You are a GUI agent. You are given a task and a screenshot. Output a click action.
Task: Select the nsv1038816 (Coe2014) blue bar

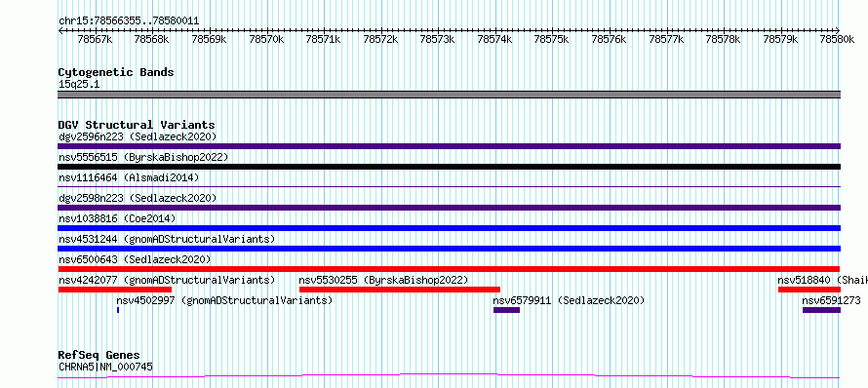pos(450,228)
